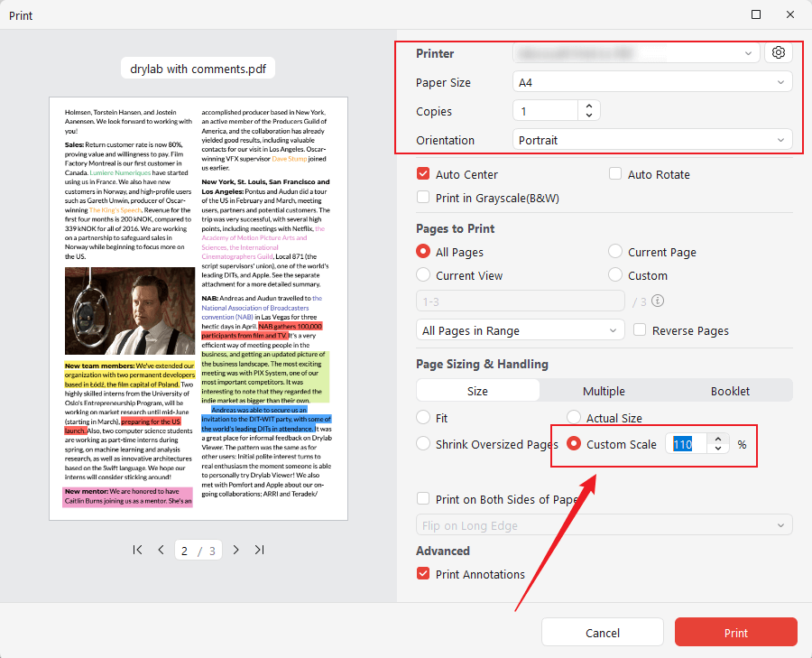Go to the previous preview page
Image resolution: width=812 pixels, height=658 pixels.
161,549
